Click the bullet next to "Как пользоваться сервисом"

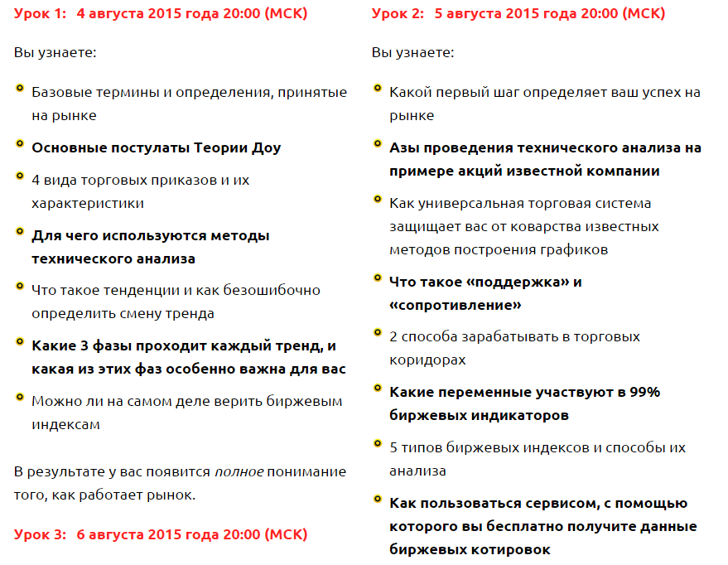[377, 500]
